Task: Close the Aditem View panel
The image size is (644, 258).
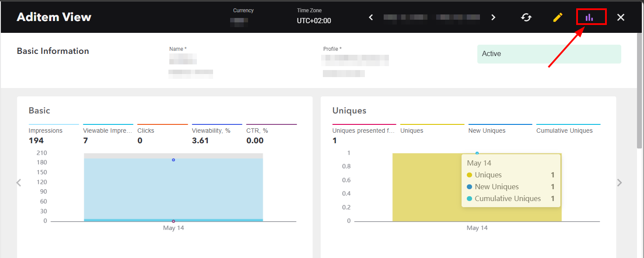Action: (620, 17)
